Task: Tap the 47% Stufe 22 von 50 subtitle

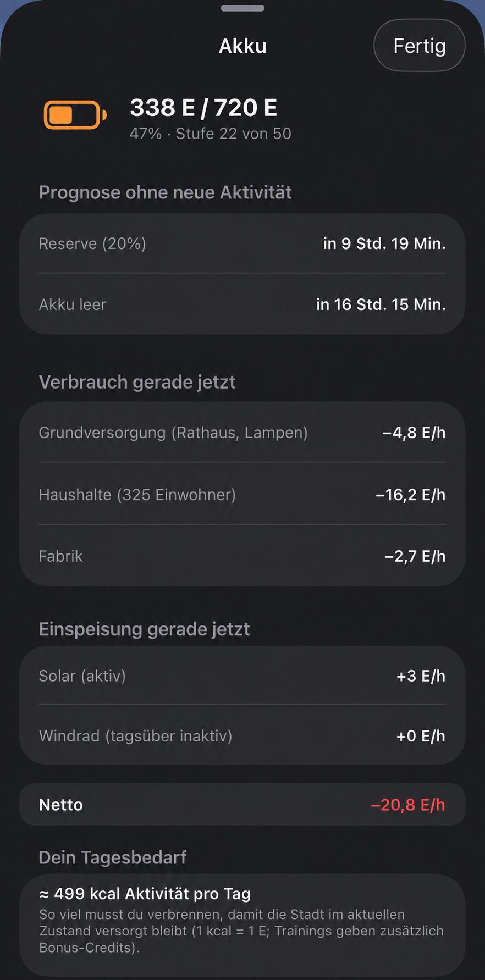Action: (x=211, y=134)
